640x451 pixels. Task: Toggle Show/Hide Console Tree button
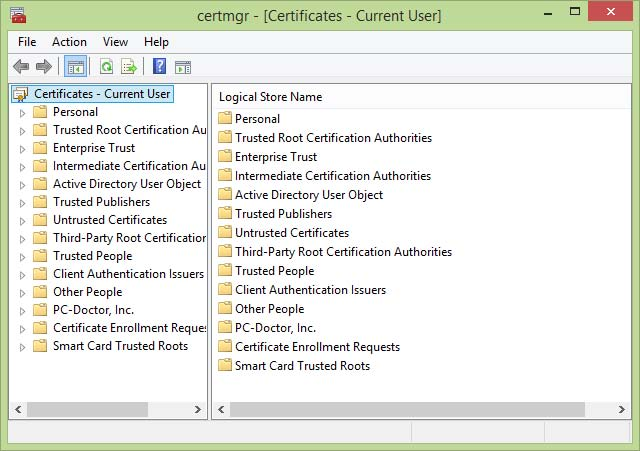[x=75, y=67]
